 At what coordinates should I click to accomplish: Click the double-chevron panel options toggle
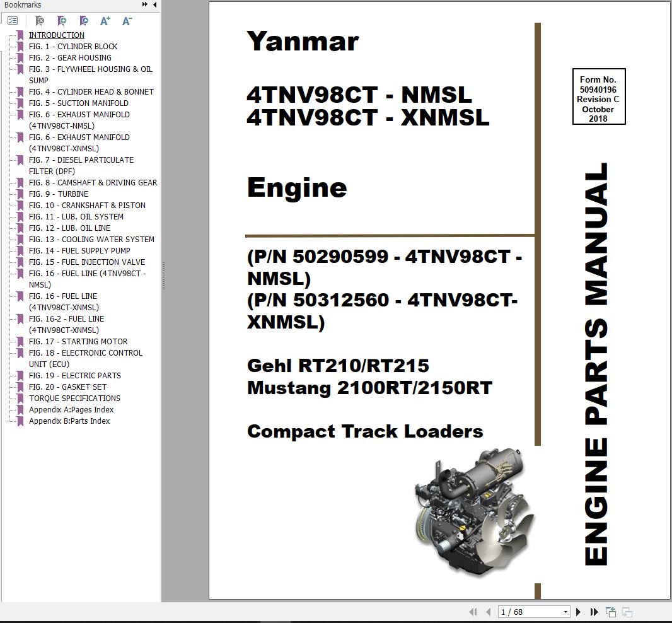(x=144, y=4)
